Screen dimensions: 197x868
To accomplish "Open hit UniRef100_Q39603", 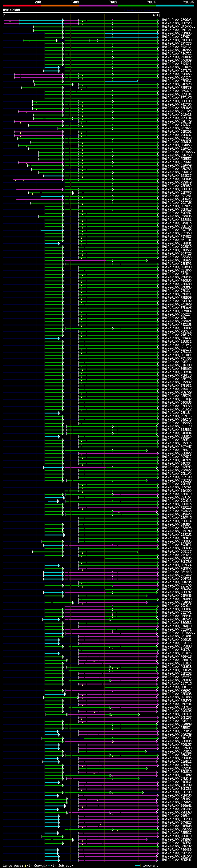I will (177, 20).
